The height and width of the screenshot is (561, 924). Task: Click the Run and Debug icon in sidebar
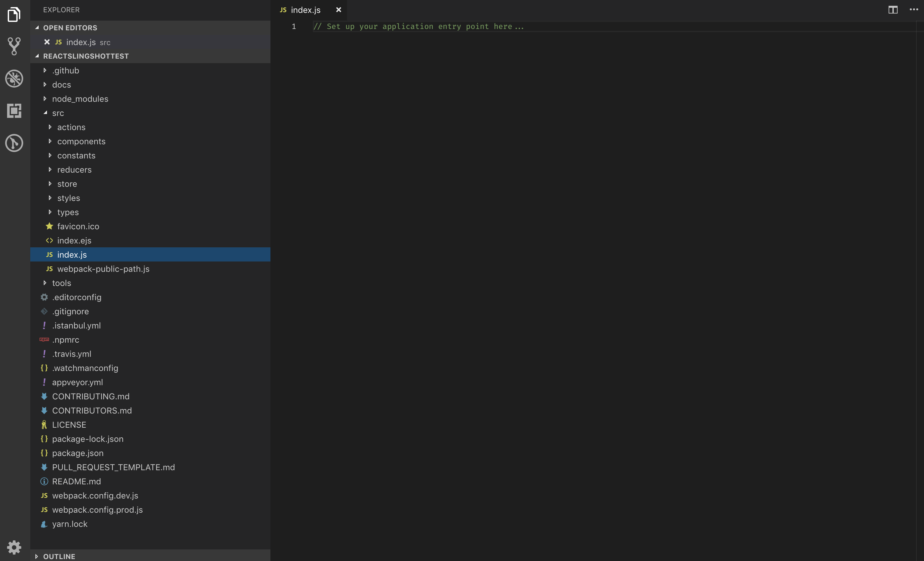coord(15,79)
